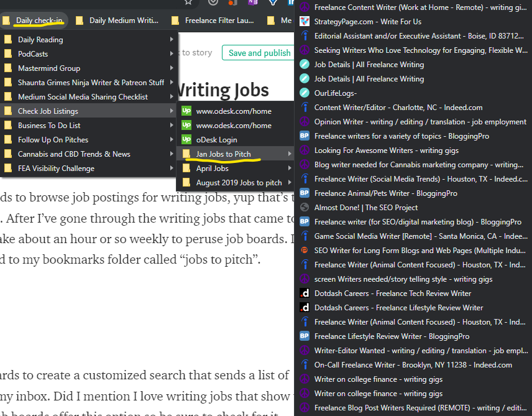Image resolution: width=532 pixels, height=416 pixels.
Task: Open the Daily check-in bookmarks folder
Action: [34, 21]
